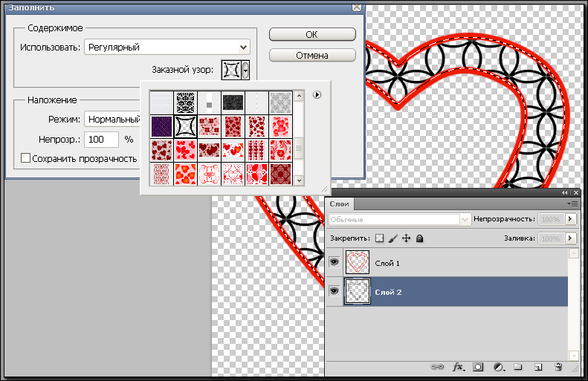The height and width of the screenshot is (381, 588).
Task: Click the Отмена button
Action: click(312, 56)
